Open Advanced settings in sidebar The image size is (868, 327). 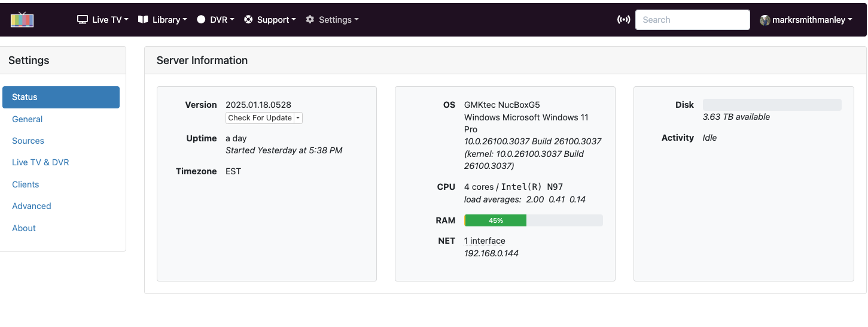(32, 206)
